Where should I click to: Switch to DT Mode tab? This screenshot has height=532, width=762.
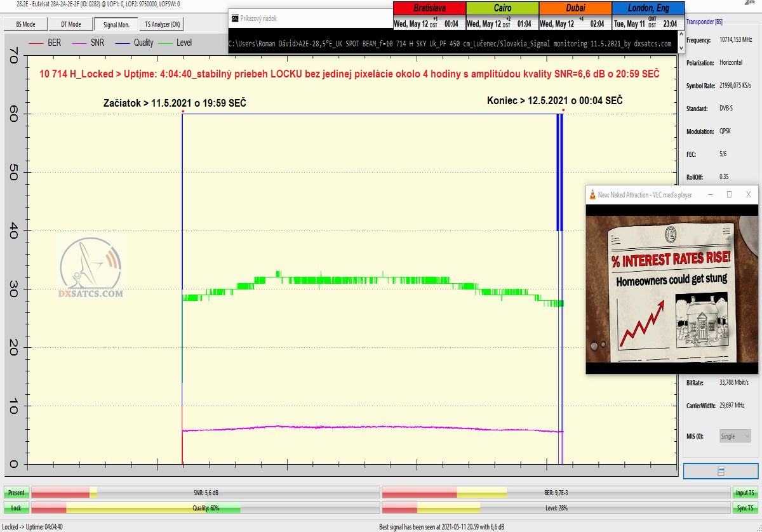tap(70, 24)
